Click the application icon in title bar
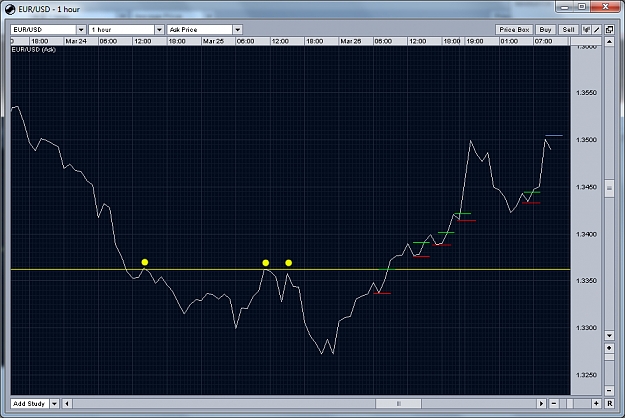625x418 pixels. (x=10, y=9)
